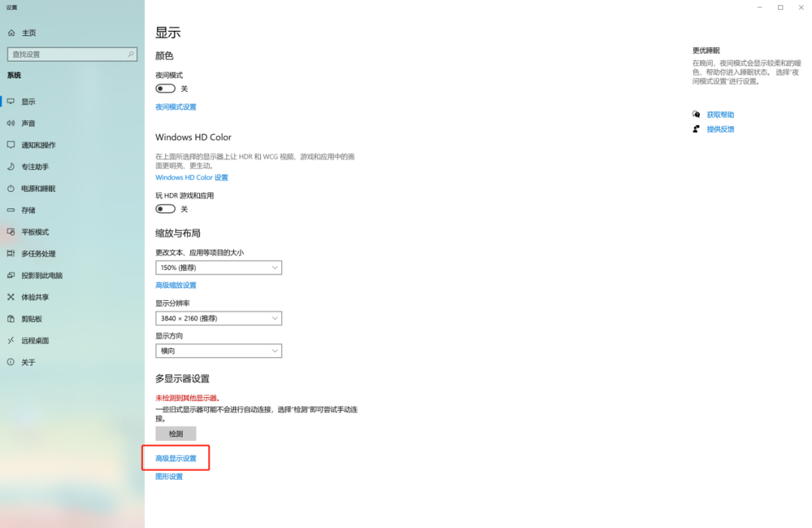
Task: Open the 3840 × 2160 resolution dropdown
Action: (219, 318)
